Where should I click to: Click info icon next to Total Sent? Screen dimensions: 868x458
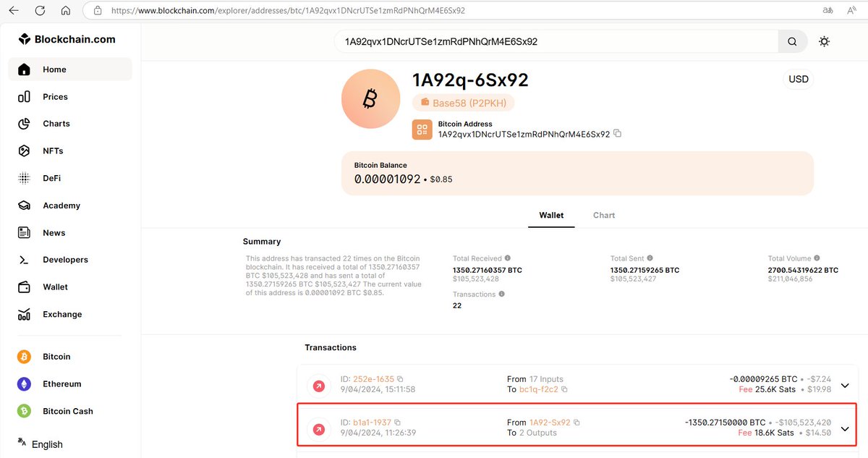[650, 258]
